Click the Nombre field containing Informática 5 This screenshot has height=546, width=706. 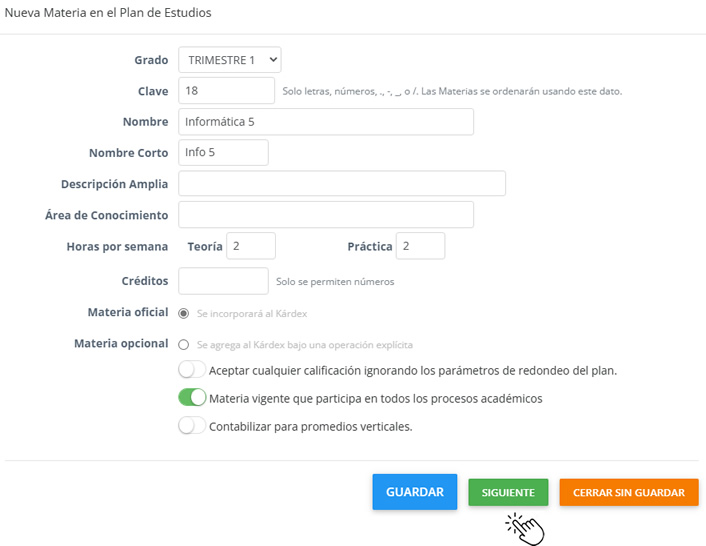325,122
